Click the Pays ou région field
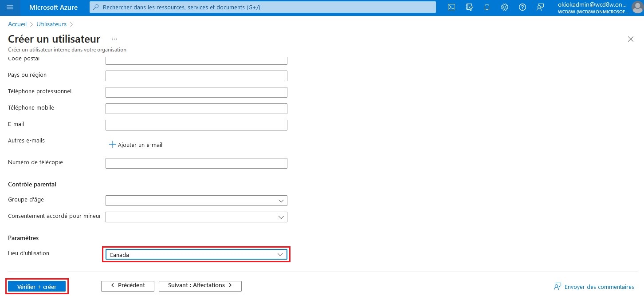The image size is (644, 296). tap(196, 76)
